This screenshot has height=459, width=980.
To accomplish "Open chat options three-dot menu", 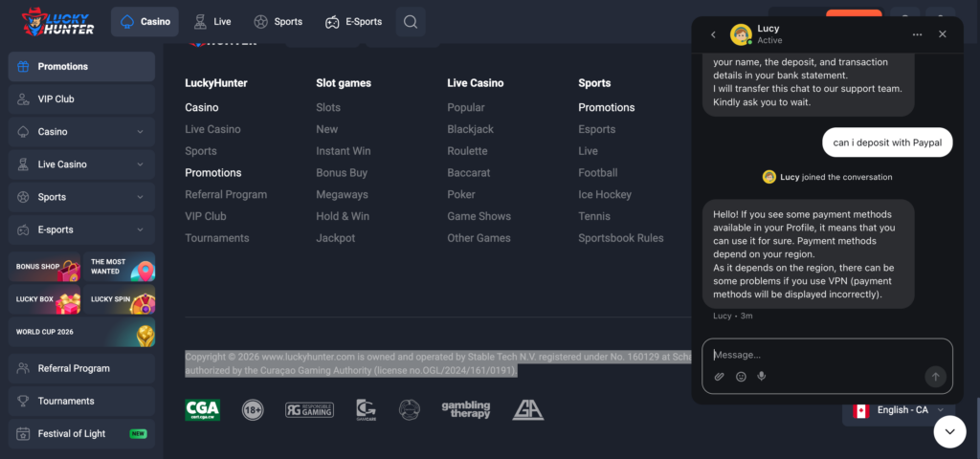I will tap(917, 34).
